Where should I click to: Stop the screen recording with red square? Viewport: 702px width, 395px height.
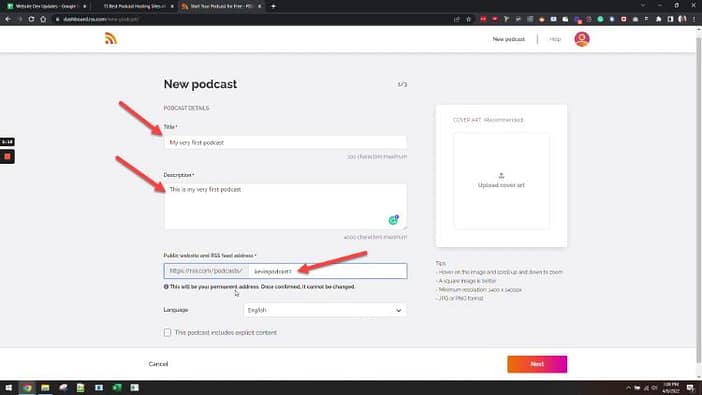click(x=7, y=156)
